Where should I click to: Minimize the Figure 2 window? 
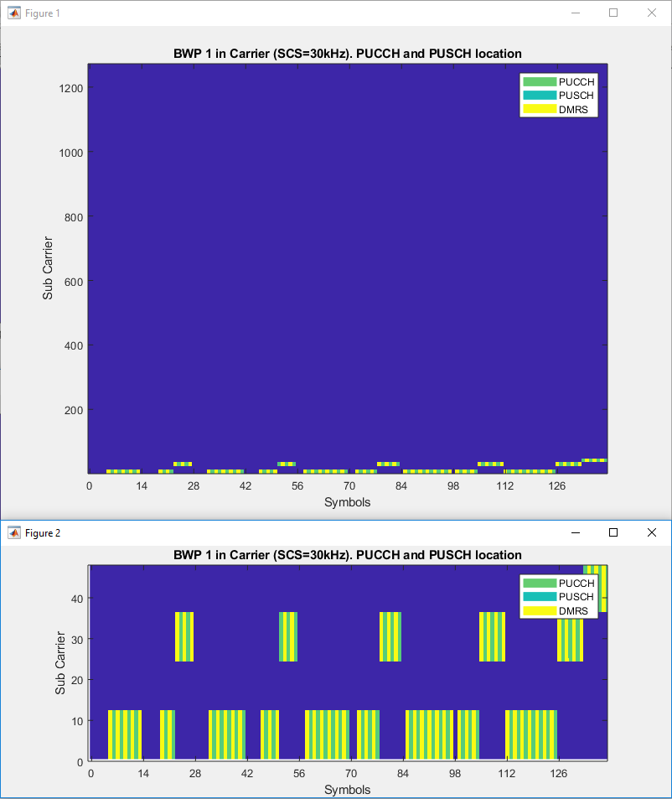[575, 532]
